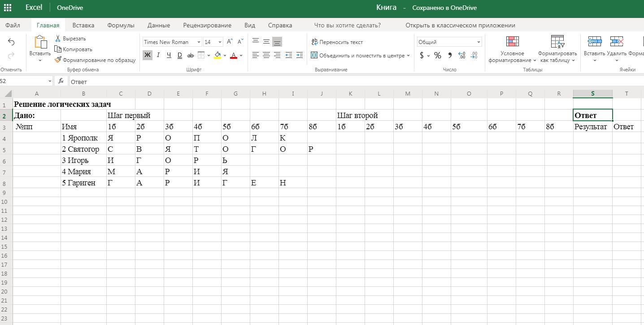The height and width of the screenshot is (325, 644).
Task: Expand the font size 14 dropdown
Action: point(220,42)
